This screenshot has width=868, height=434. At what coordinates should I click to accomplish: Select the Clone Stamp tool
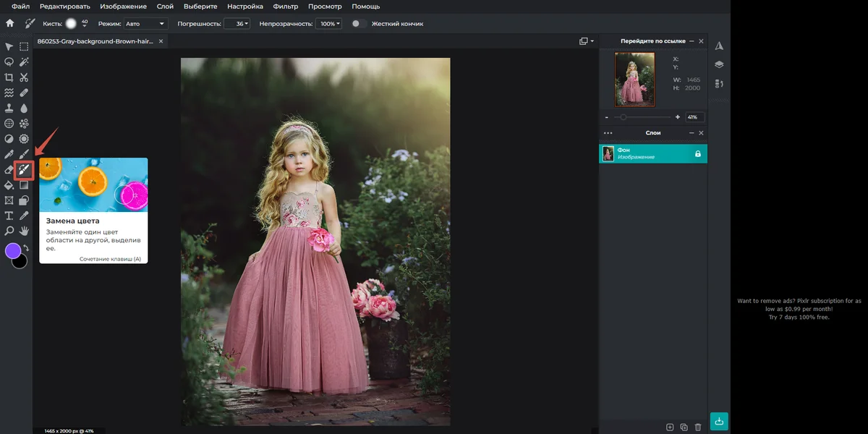(x=9, y=108)
